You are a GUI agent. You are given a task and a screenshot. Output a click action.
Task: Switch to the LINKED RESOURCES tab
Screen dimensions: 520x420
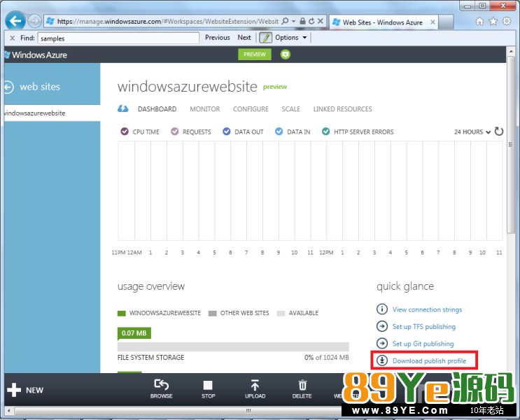342,109
